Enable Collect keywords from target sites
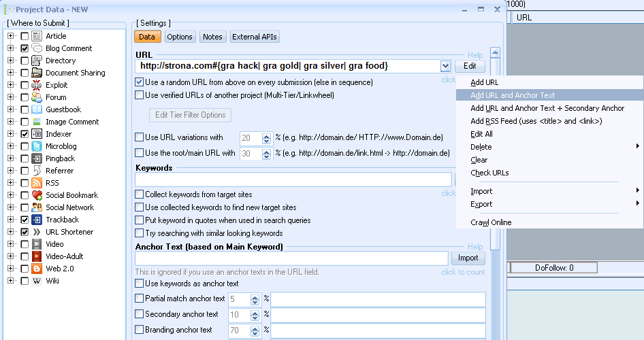 click(x=140, y=194)
